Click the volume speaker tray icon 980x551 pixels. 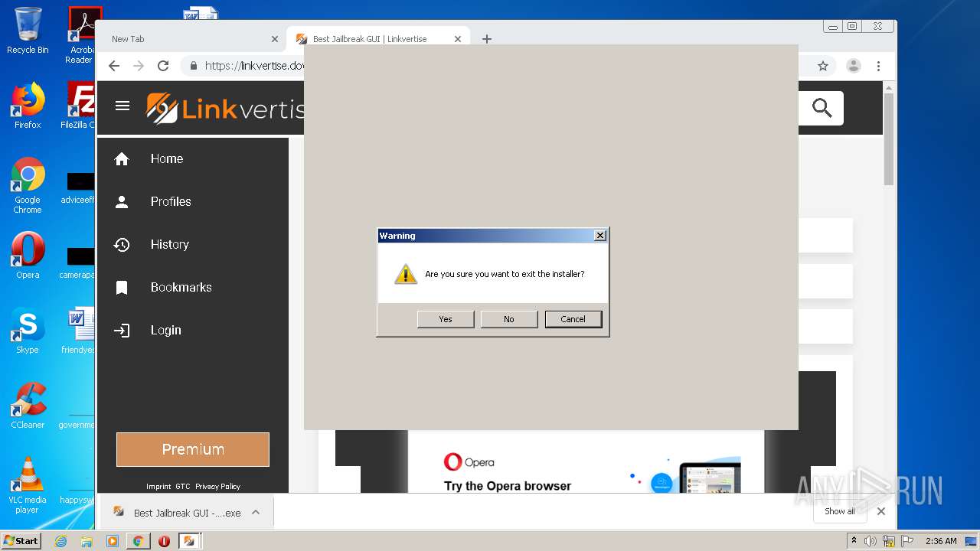pyautogui.click(x=871, y=541)
